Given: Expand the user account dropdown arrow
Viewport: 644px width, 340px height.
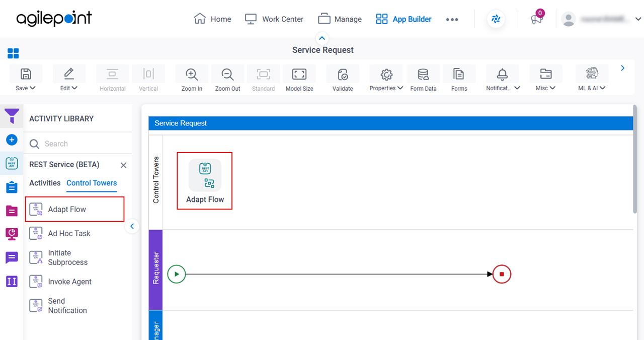Looking at the screenshot, I should (x=638, y=19).
